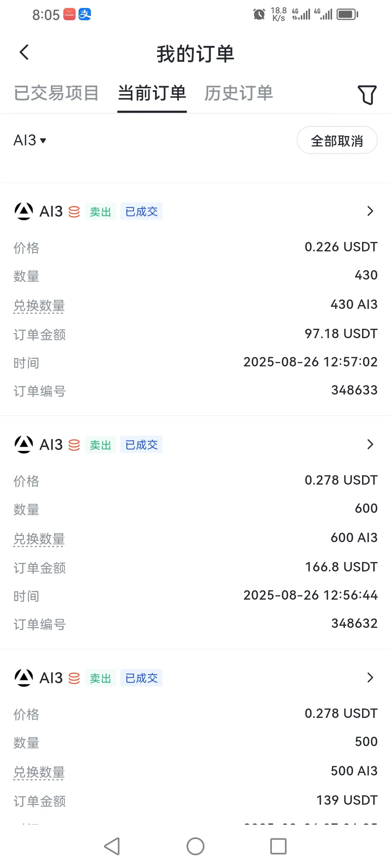The width and height of the screenshot is (391, 868).
Task: Tap 卖出 tag on the first order
Action: click(x=100, y=212)
